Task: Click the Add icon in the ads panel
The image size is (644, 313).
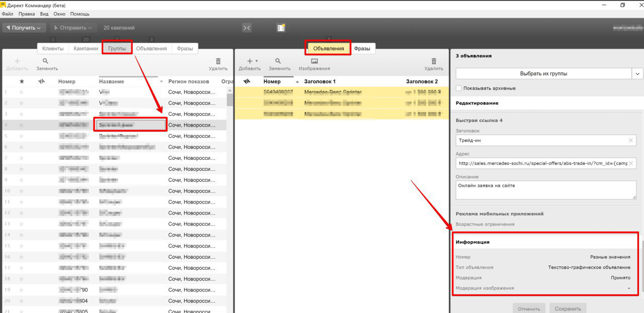Action: [x=249, y=61]
